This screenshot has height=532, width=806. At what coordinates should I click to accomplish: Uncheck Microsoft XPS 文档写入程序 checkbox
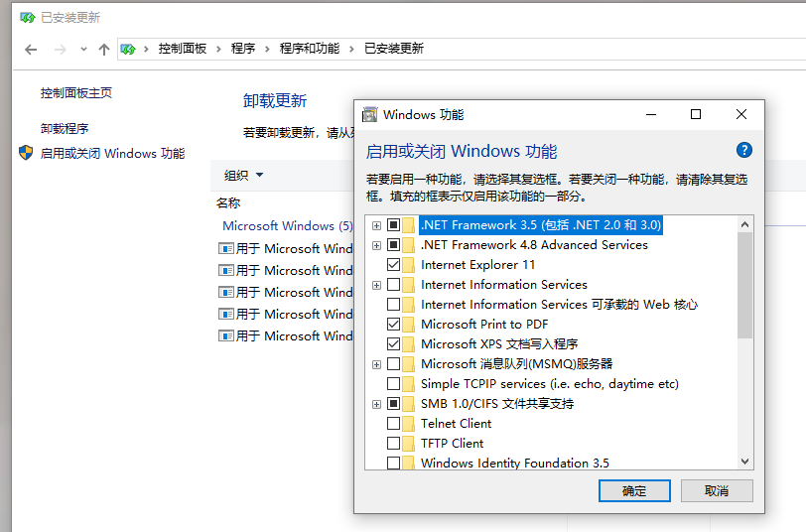pos(394,343)
